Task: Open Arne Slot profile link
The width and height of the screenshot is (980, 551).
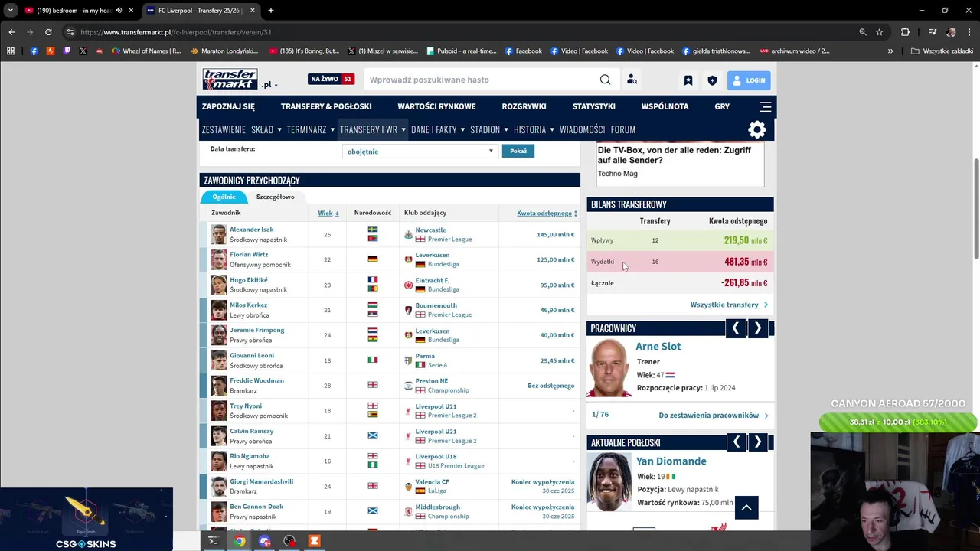Action: pos(658,347)
